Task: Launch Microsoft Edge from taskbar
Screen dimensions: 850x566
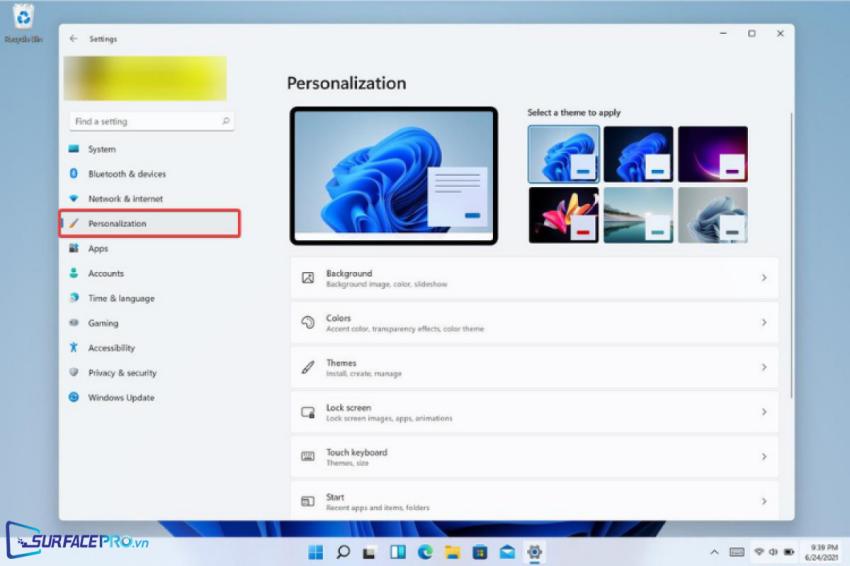Action: click(x=425, y=552)
